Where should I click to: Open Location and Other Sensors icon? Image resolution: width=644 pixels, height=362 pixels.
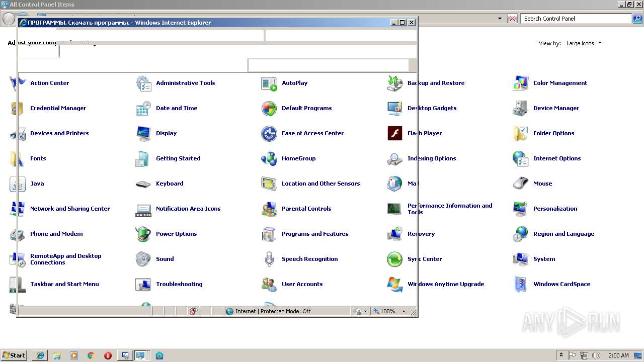(x=269, y=184)
